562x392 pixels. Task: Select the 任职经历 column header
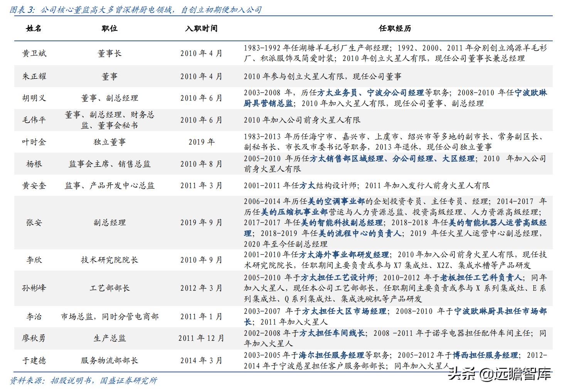pos(394,29)
